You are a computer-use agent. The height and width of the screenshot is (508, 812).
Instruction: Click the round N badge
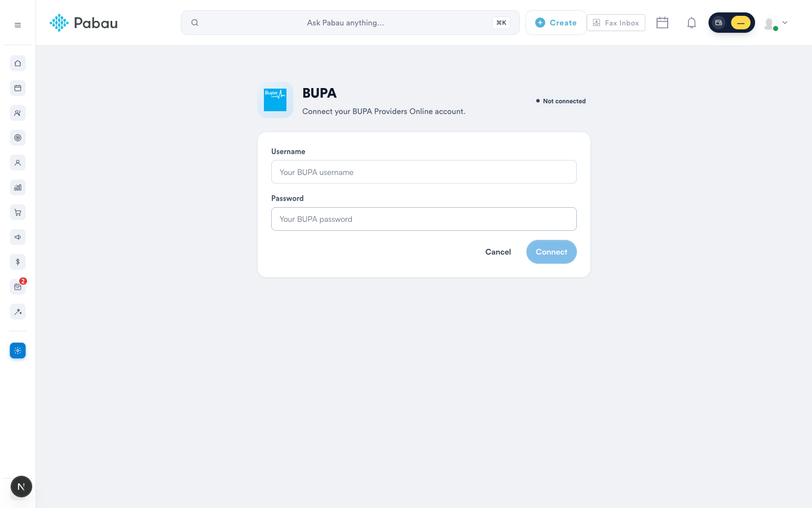pos(21,487)
